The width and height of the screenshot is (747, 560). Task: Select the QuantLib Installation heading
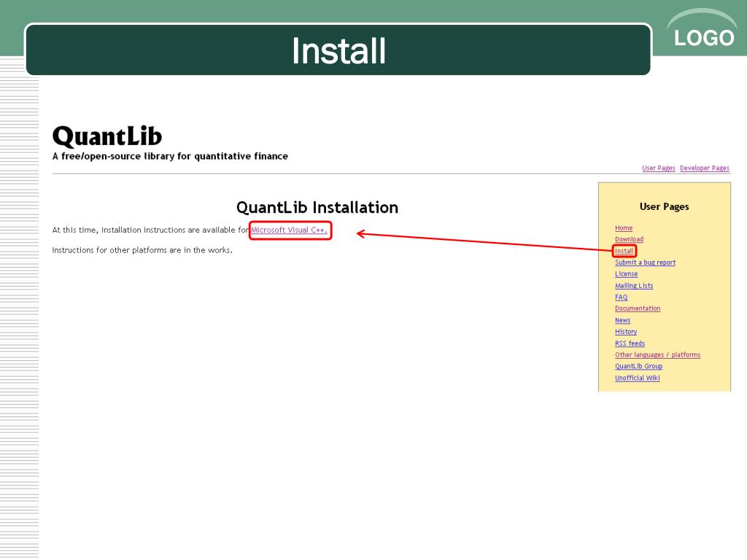[317, 208]
